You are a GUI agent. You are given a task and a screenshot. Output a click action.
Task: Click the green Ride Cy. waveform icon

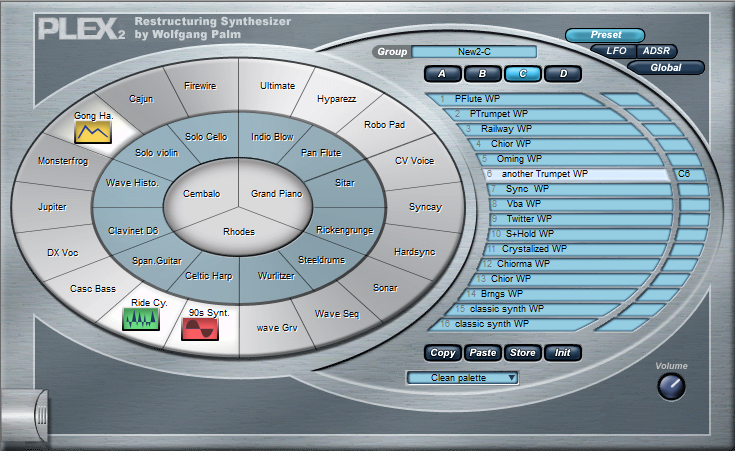click(x=141, y=319)
